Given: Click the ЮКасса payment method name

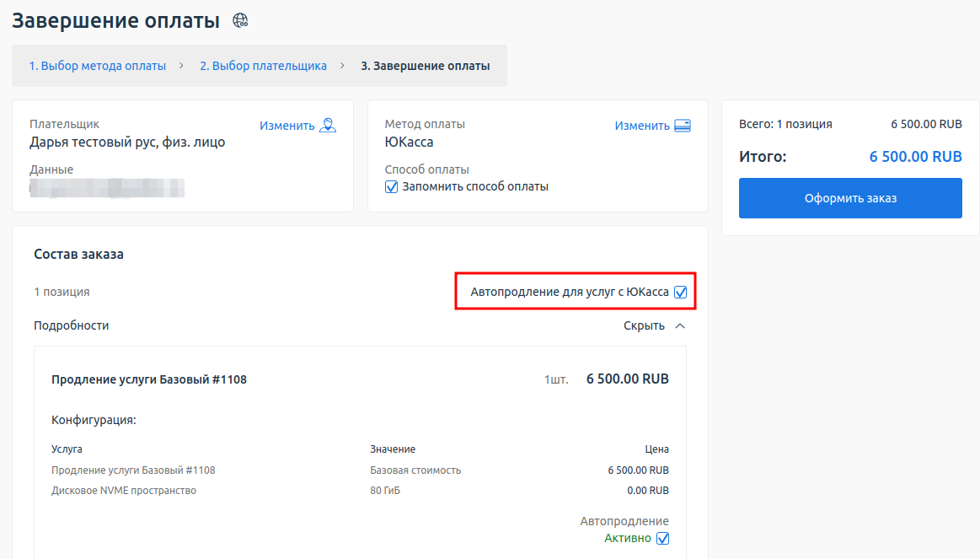Looking at the screenshot, I should (410, 142).
